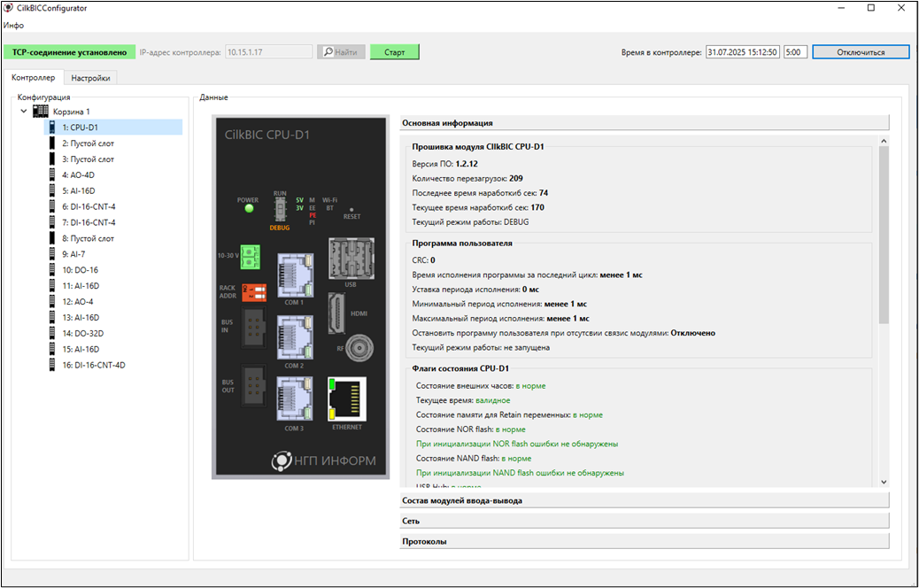Click the green 10-30 V power connector
Viewport: 919px width, 588px height.
[x=251, y=257]
